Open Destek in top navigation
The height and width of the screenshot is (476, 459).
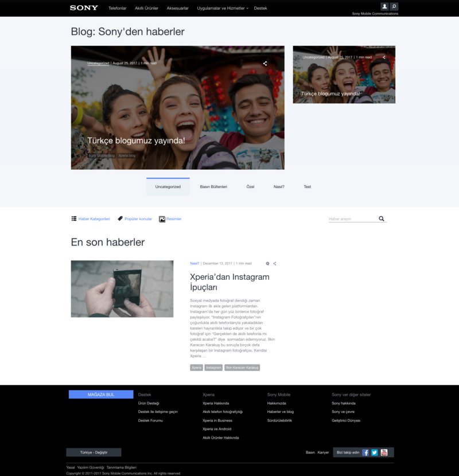260,8
